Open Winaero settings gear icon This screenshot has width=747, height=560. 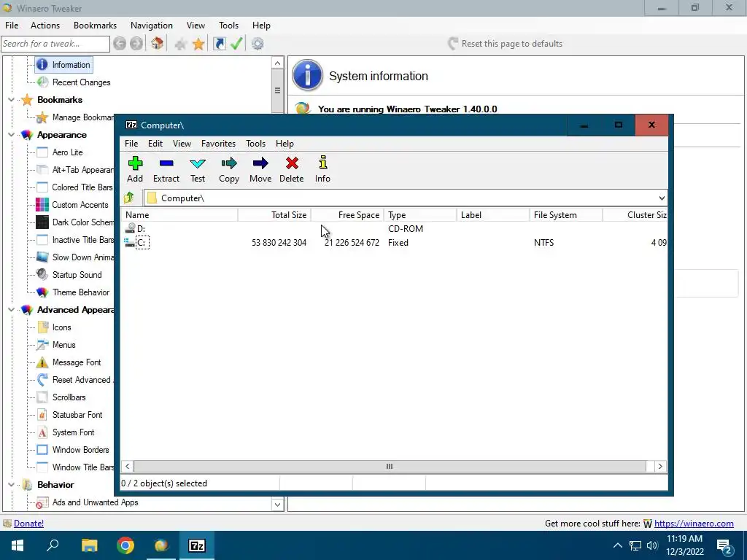click(x=258, y=44)
